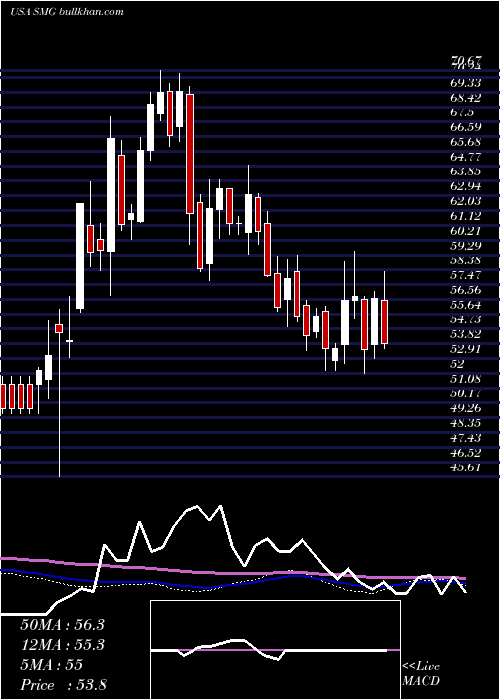Select the 47.43 price axis label
The height and width of the screenshot is (700, 500).
[x=466, y=438]
